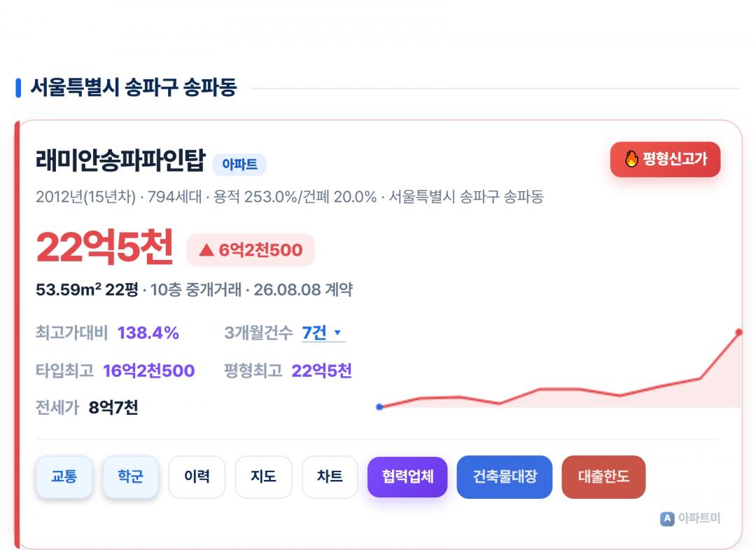Click the flame icon on 평형신고가 badge
The height and width of the screenshot is (550, 756).
[631, 159]
